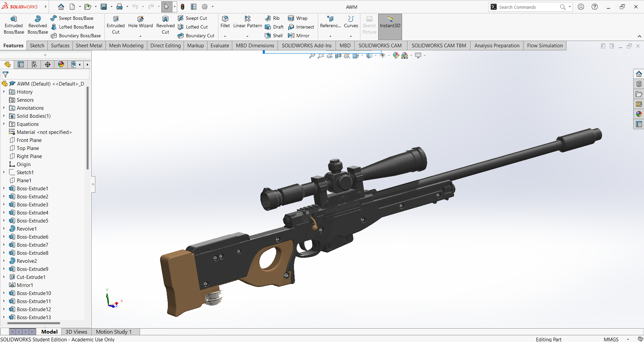Screen dimensions: 644x342
Task: Select the Boundary Cut tool
Action: (196, 36)
